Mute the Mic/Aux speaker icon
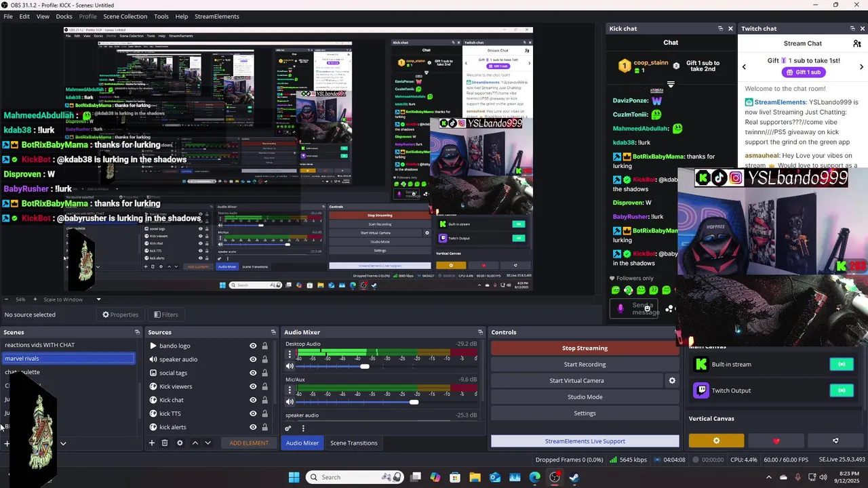 [x=290, y=402]
